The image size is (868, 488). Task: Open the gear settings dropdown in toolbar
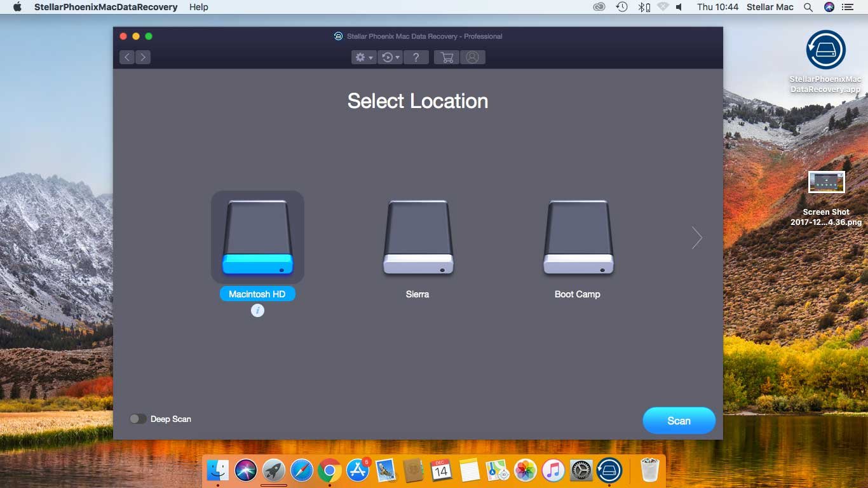pos(364,57)
